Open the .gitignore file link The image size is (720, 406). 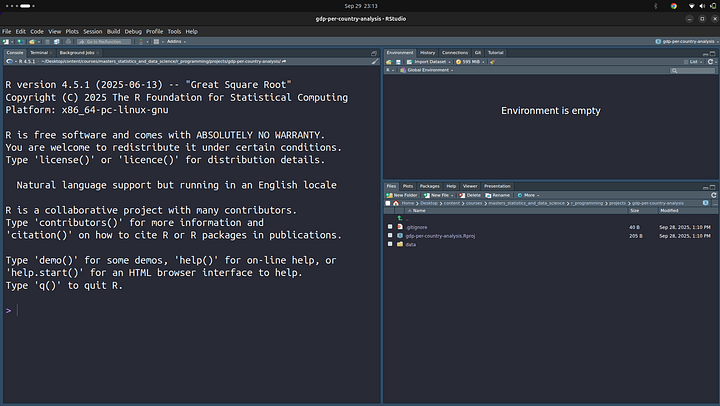click(x=416, y=227)
